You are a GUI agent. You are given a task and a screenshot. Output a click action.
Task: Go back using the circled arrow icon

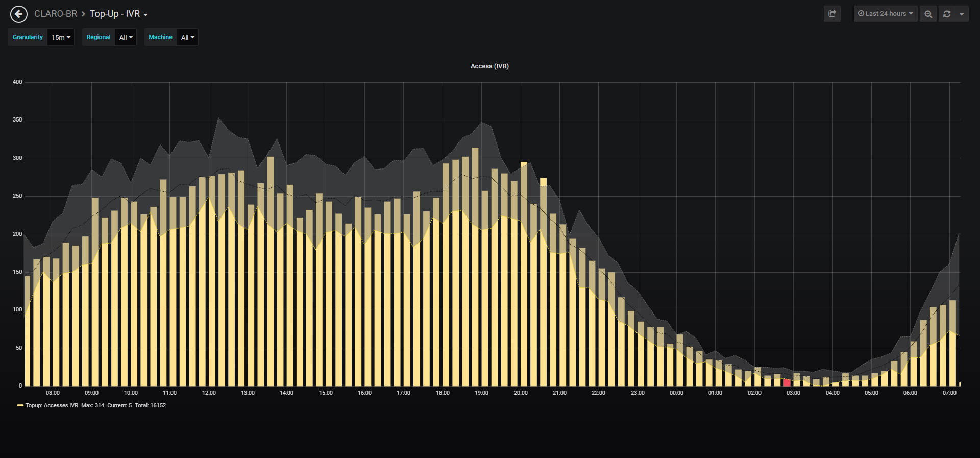(19, 14)
